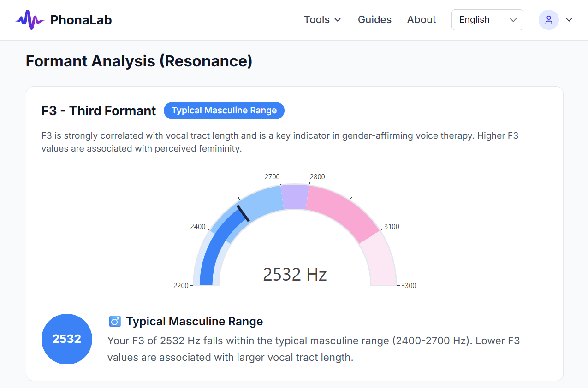Viewport: 588px width, 388px height.
Task: Click the F3 - Third Formant heading
Action: click(x=98, y=111)
